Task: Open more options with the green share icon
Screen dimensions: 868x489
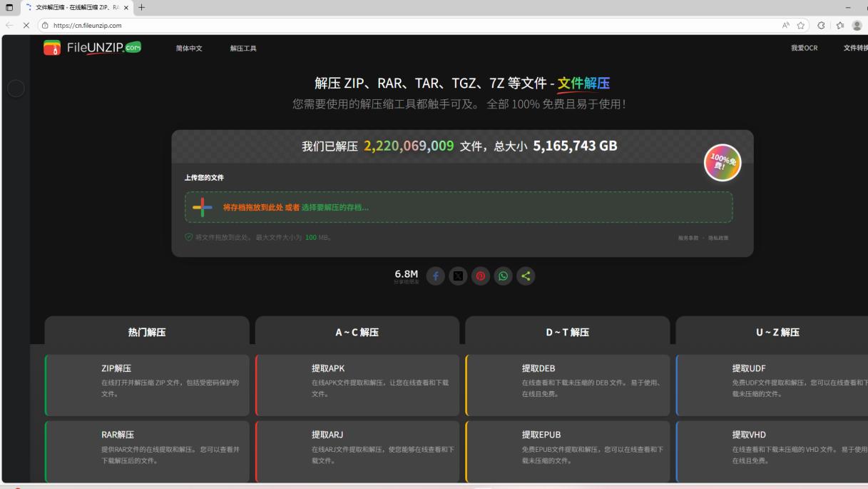Action: (x=526, y=276)
